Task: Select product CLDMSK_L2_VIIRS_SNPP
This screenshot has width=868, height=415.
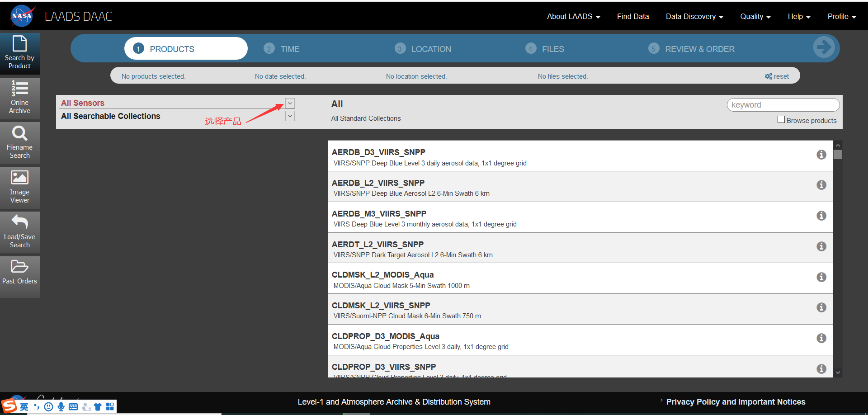Action: [580, 309]
